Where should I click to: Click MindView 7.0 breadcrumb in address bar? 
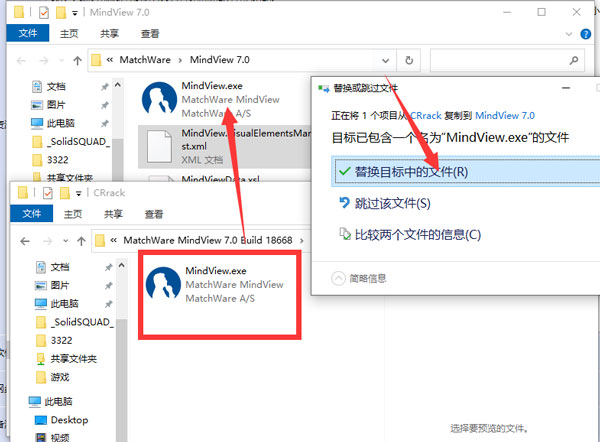coord(220,60)
